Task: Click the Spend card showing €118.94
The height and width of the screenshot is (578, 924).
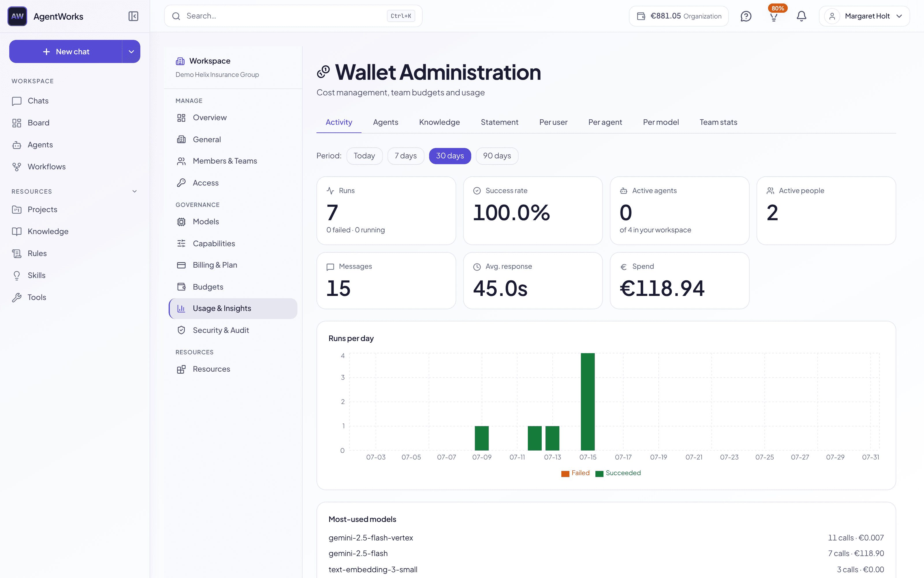Action: tap(679, 281)
